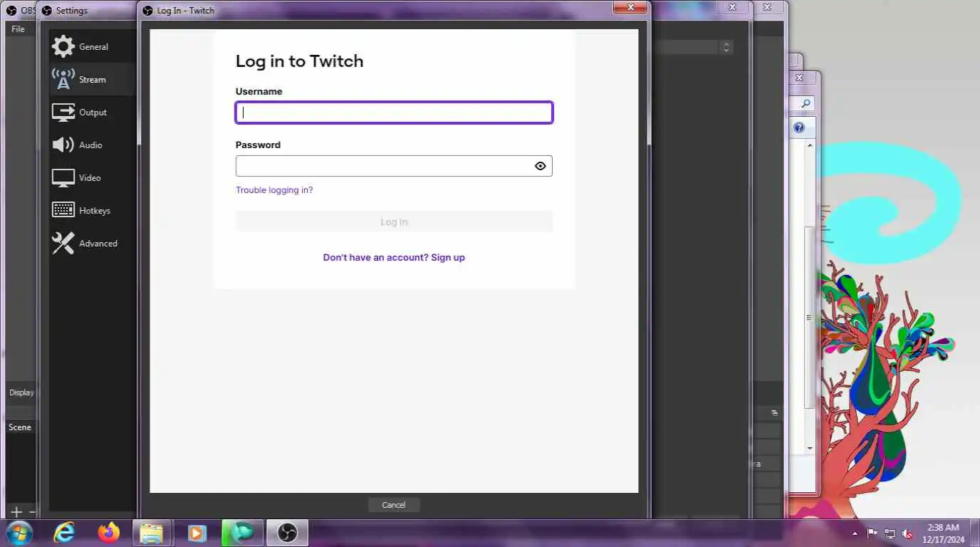Screen dimensions: 980x547
Task: Open the Windows Start button
Action: [x=19, y=533]
